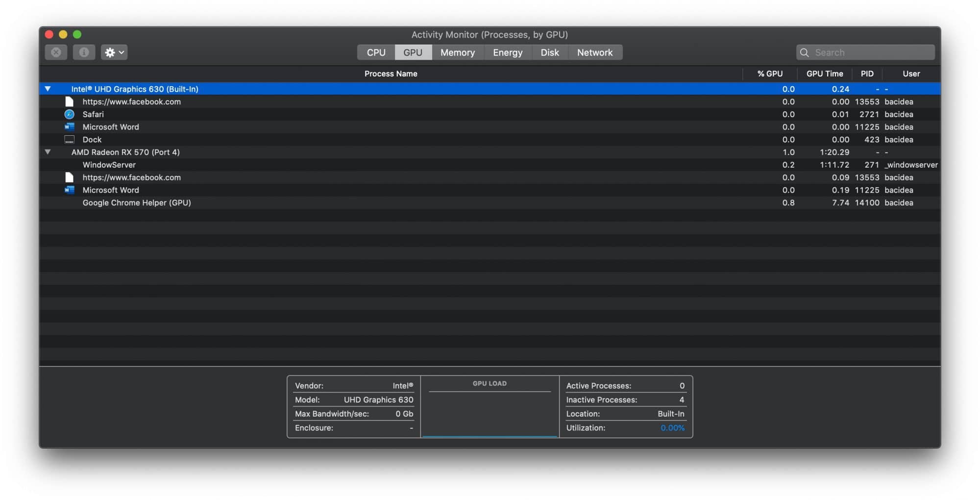Select facebook.com process under AMD Radeon

pos(490,177)
